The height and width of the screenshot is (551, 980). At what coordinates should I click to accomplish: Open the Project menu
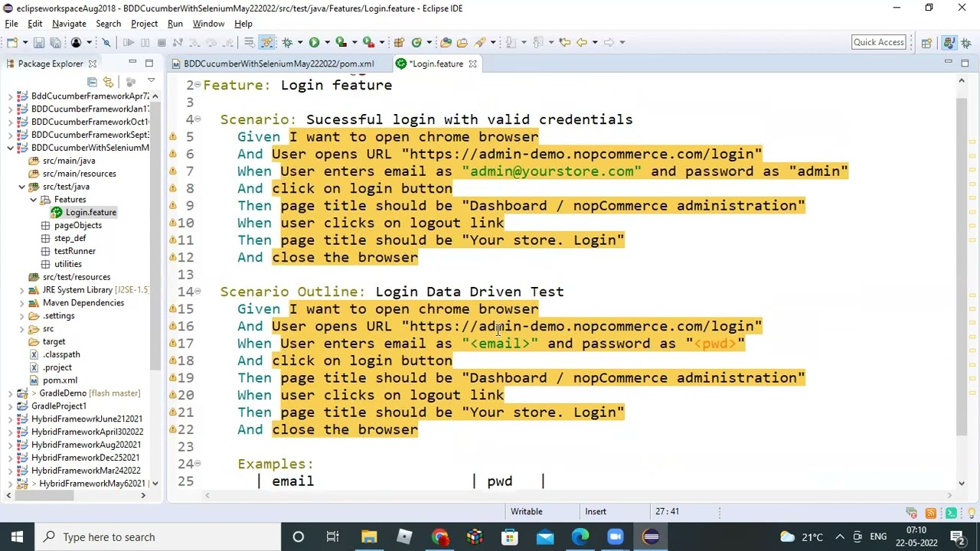[144, 24]
